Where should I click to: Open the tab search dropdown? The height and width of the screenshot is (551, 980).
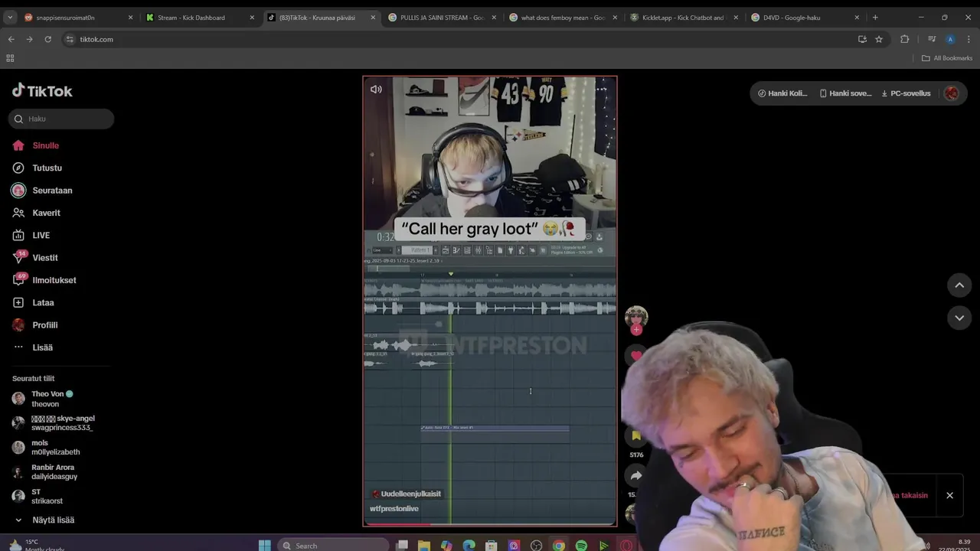[11, 17]
